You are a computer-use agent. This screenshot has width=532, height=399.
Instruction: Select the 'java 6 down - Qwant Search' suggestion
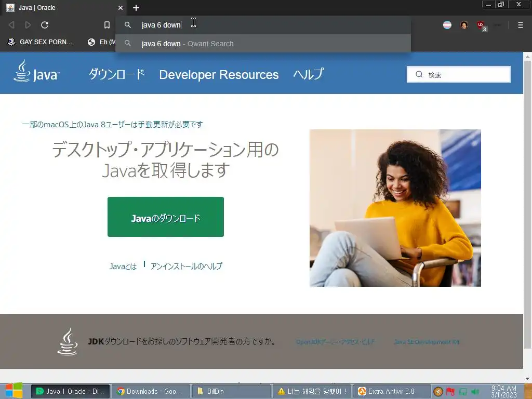point(263,44)
